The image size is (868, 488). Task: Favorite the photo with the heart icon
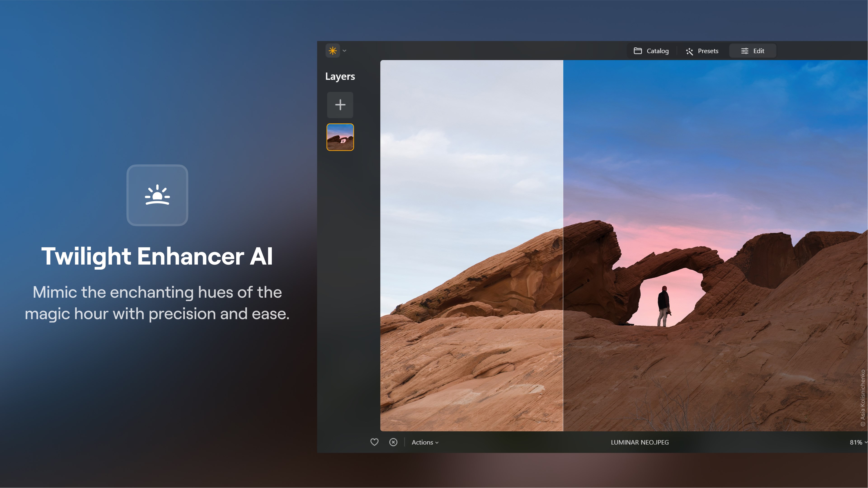pyautogui.click(x=374, y=442)
